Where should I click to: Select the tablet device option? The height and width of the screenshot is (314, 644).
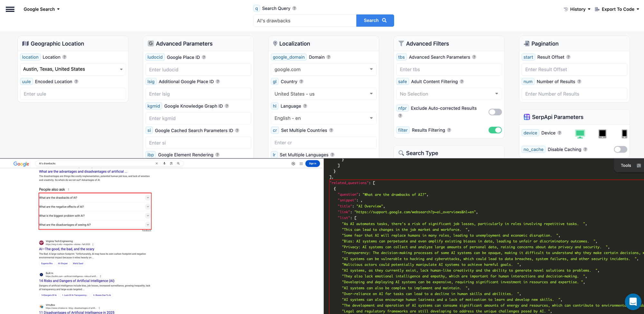(602, 133)
